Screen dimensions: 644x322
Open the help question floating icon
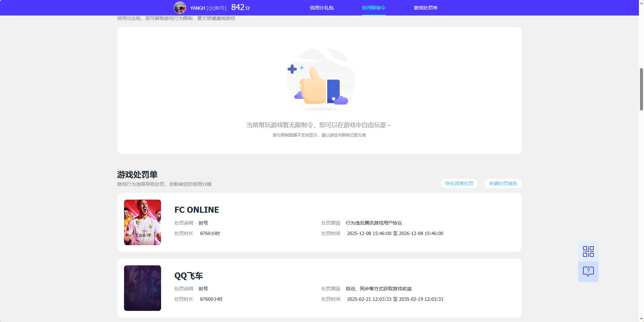[588, 272]
